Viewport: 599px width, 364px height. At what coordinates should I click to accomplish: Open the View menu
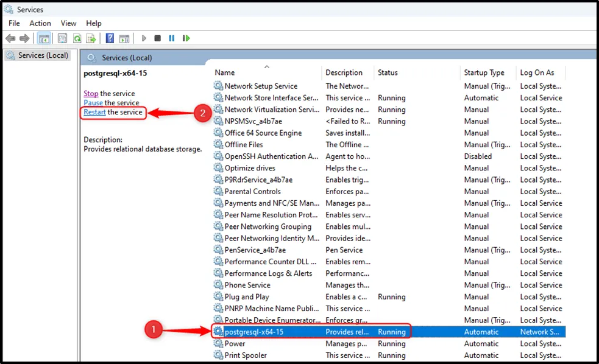coord(68,23)
